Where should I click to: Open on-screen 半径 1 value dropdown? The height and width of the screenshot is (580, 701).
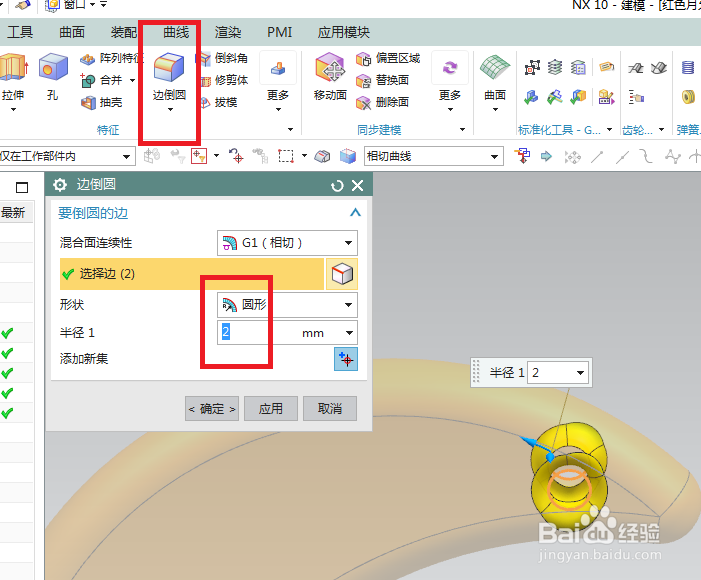click(580, 373)
